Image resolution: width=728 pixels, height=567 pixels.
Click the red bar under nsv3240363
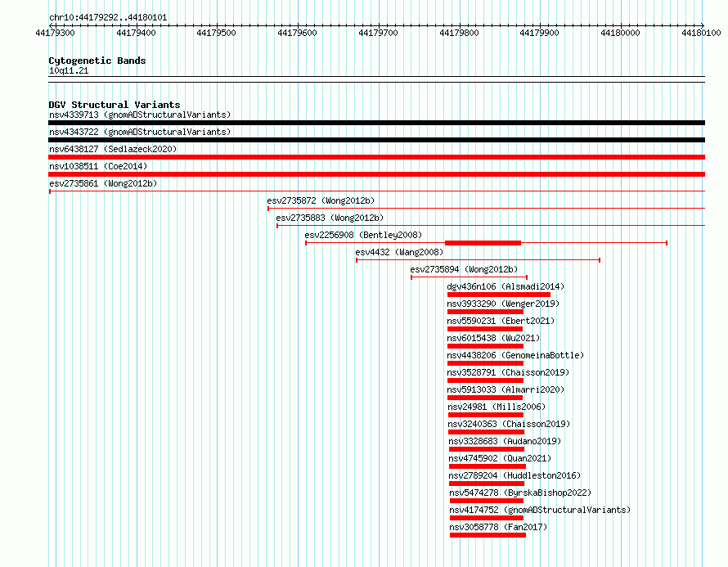tap(486, 432)
